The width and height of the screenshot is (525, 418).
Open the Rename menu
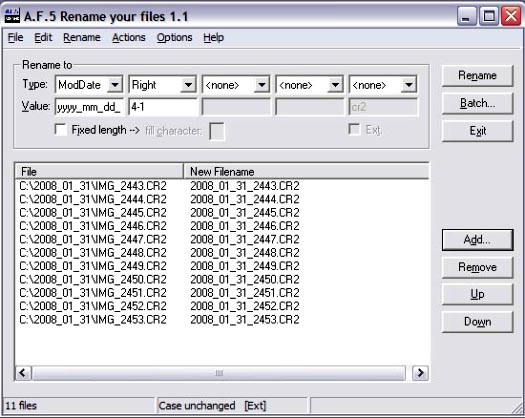click(x=82, y=38)
